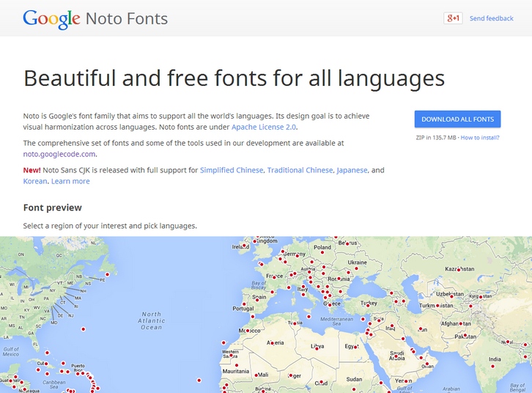Select the red map marker on Egypt
532x393 pixels.
pyautogui.click(x=357, y=345)
